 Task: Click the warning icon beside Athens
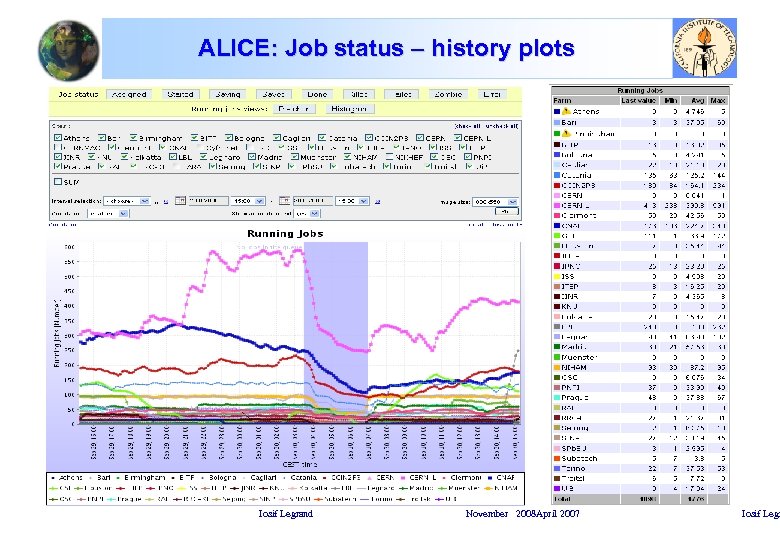pos(566,111)
